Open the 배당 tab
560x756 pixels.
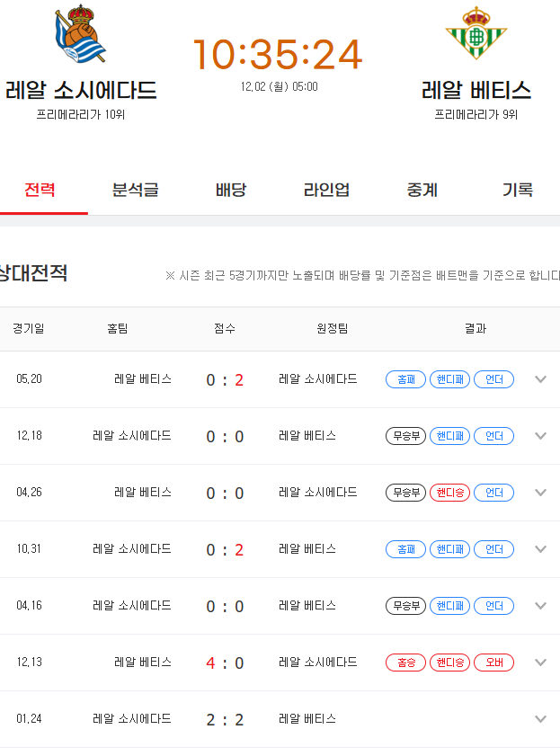[231, 190]
